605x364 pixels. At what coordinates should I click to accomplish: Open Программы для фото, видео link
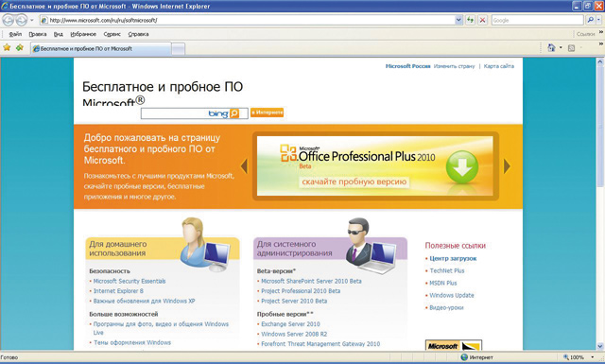(161, 328)
